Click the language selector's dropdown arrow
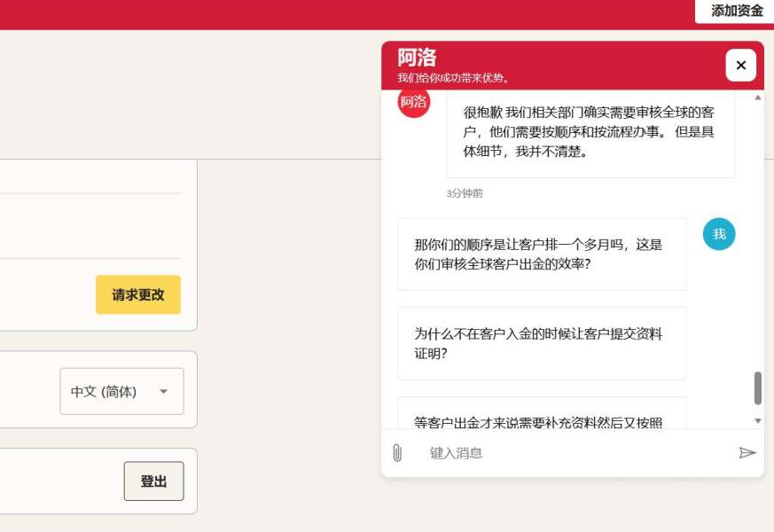This screenshot has width=774, height=532. [163, 391]
